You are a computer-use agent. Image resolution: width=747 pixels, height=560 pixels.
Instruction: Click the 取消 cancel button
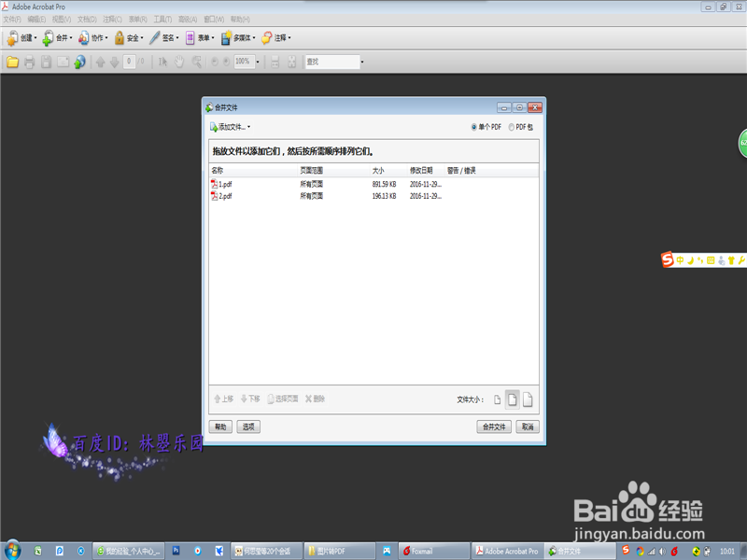pos(528,427)
